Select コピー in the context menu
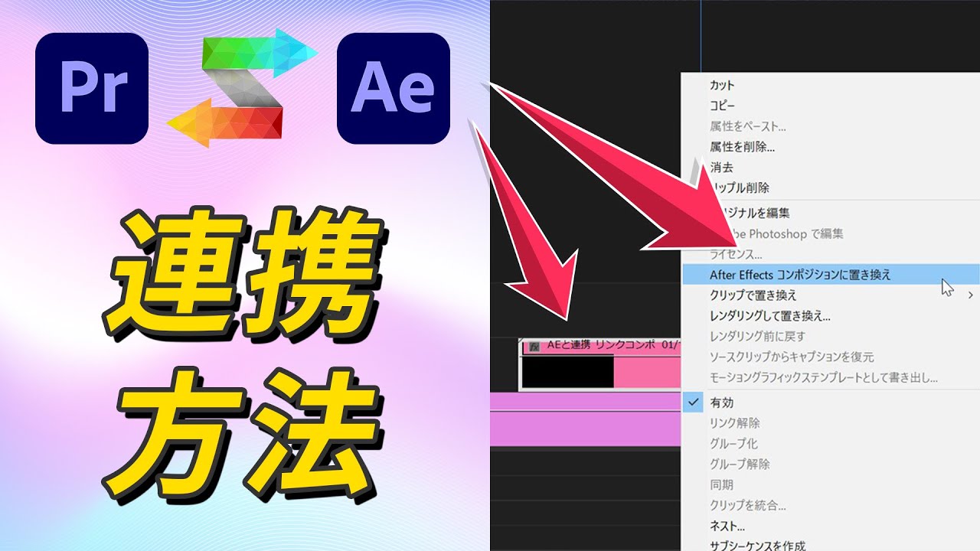980x551 pixels. (x=722, y=106)
